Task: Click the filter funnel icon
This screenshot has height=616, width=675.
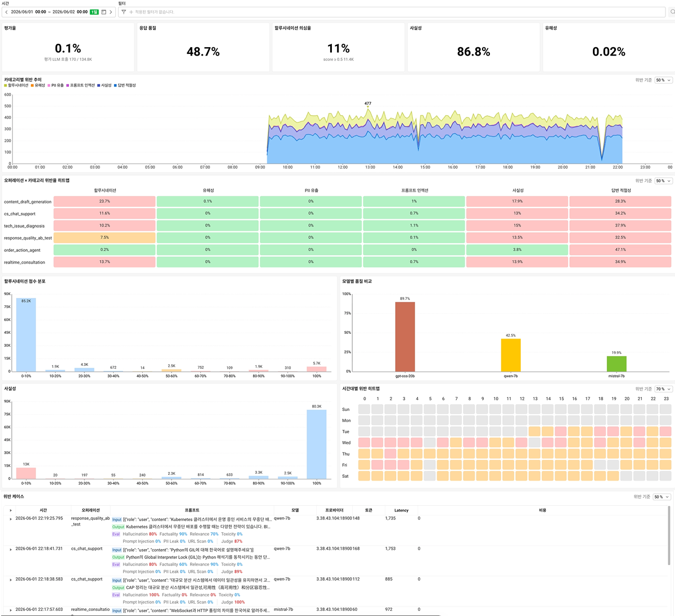Action: tap(124, 12)
